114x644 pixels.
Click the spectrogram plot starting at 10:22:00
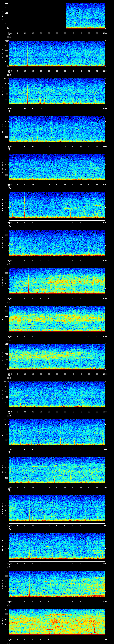click(x=57, y=508)
